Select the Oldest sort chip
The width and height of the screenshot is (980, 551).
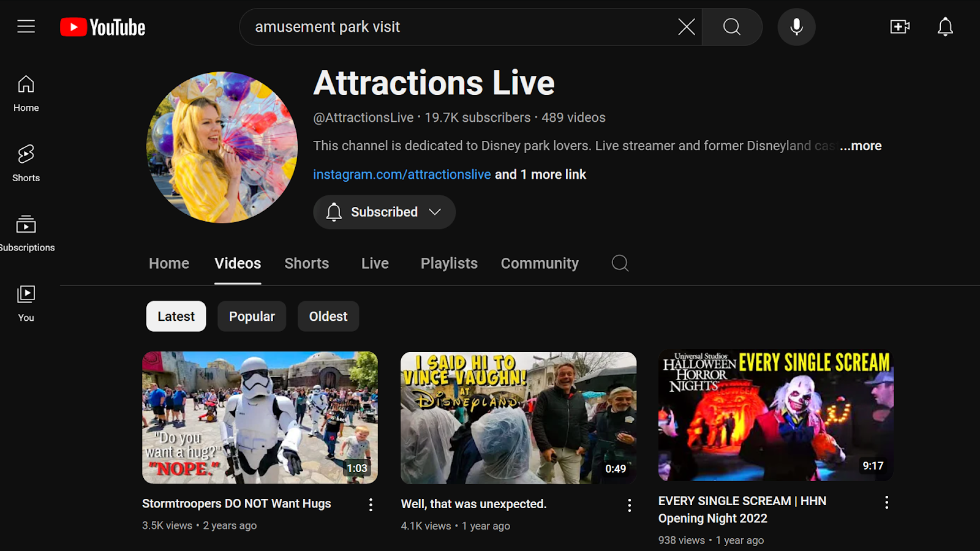[328, 317]
